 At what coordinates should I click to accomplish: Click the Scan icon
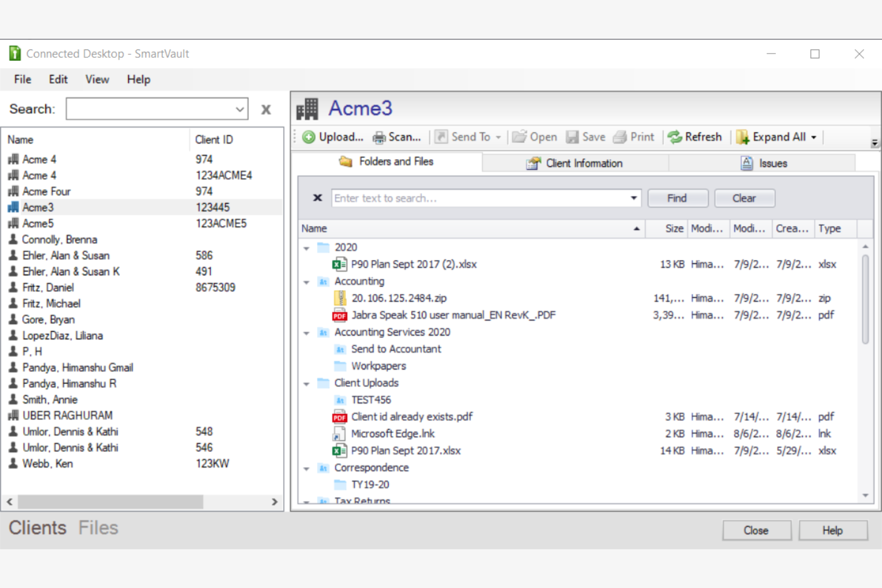[380, 136]
